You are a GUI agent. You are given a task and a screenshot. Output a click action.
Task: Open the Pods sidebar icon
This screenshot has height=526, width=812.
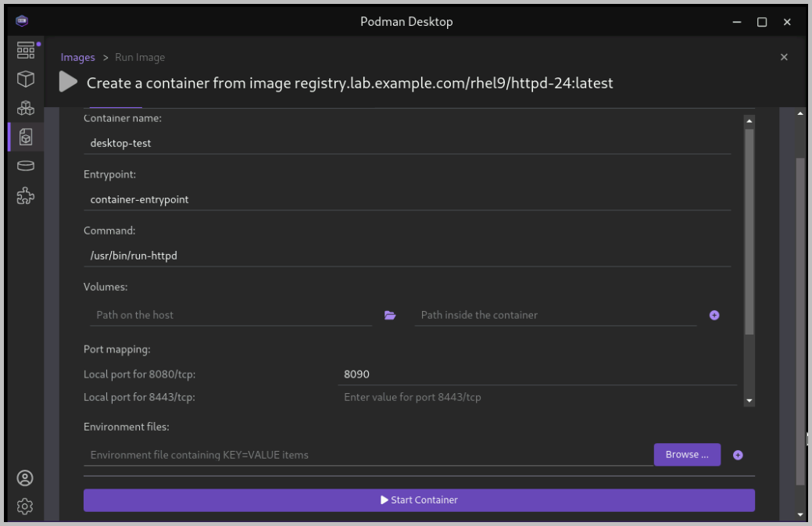26,108
